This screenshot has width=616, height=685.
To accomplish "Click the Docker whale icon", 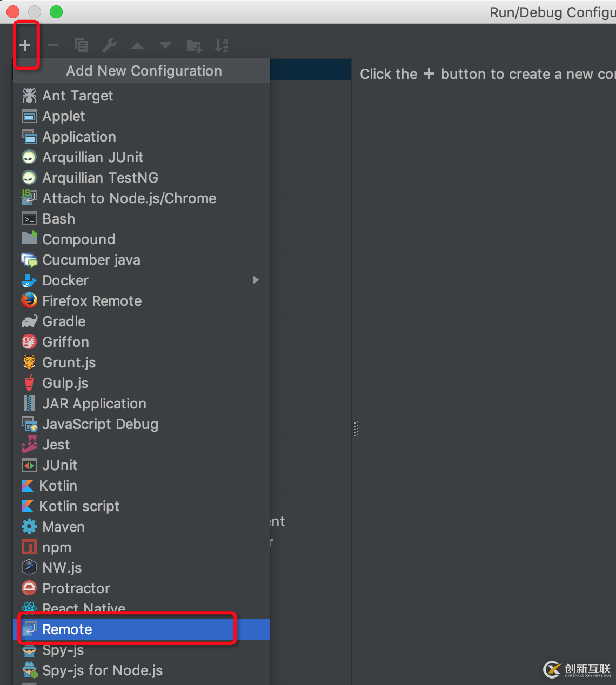I will click(x=29, y=281).
